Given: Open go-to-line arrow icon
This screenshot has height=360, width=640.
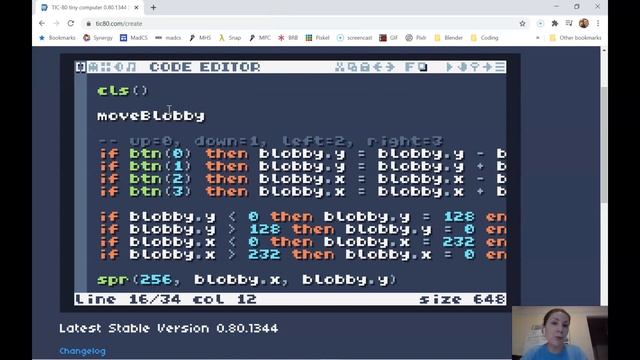Looking at the screenshot, I should 487,67.
